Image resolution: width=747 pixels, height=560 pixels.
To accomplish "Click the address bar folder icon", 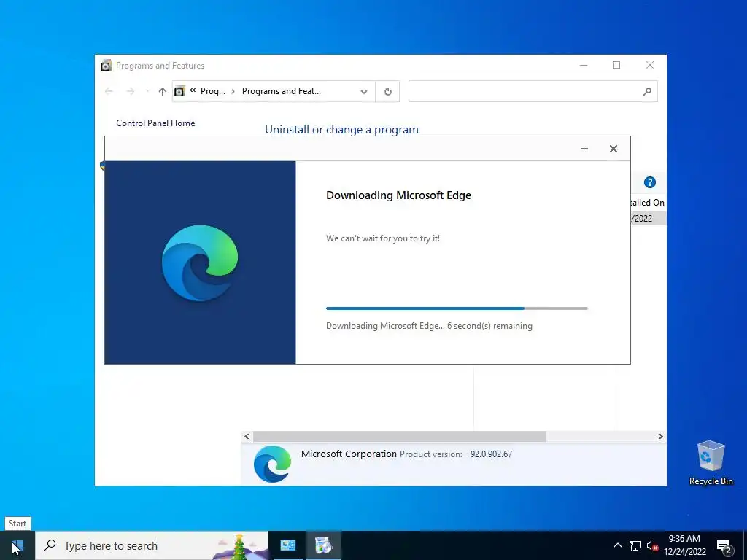I will pos(179,91).
